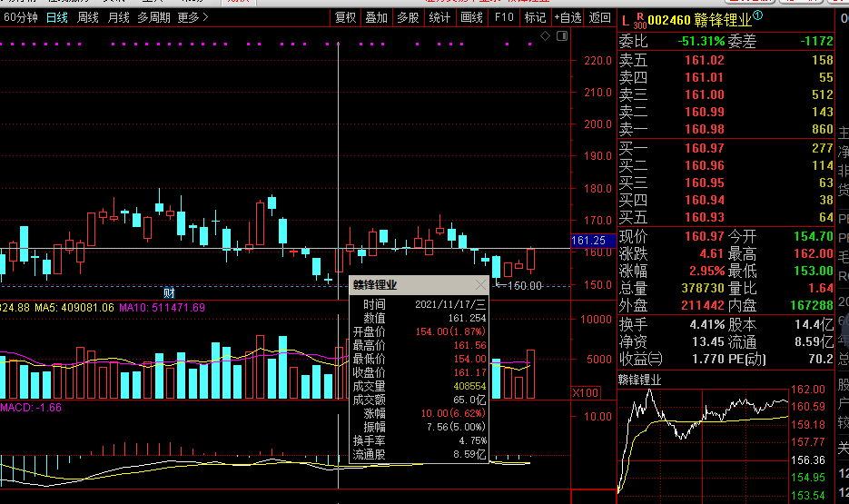Click the MA5: 409081.06 volume indicator
Screen dimensions: 849x504
click(x=74, y=308)
